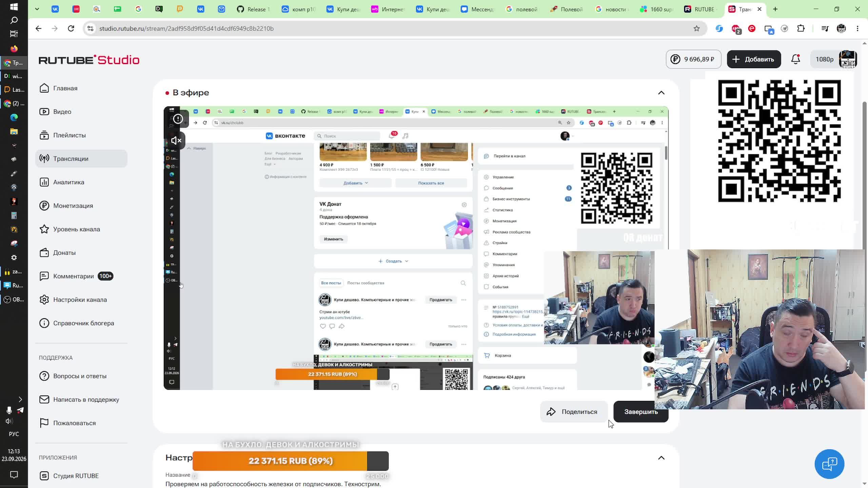Click the Донаты wallet icon
Image resolution: width=868 pixels, height=488 pixels.
click(x=44, y=252)
